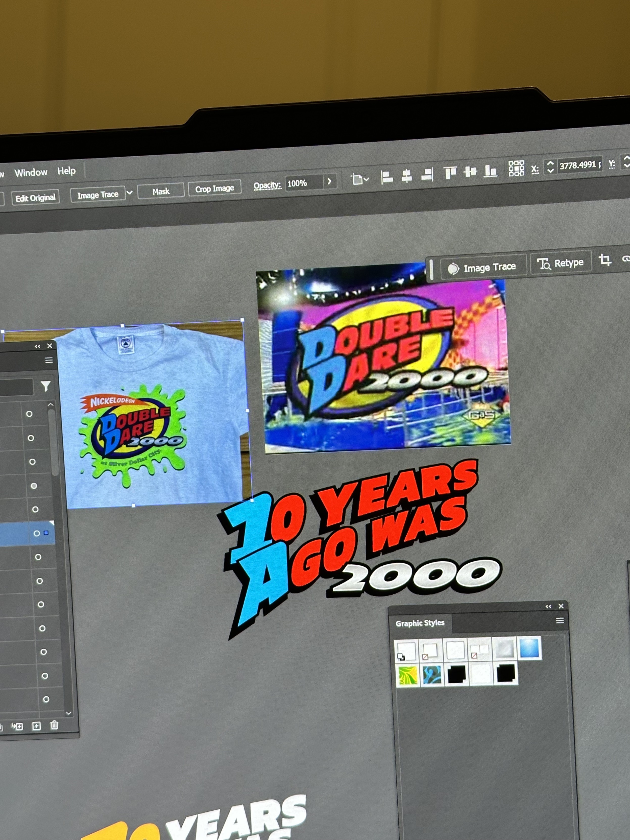The height and width of the screenshot is (840, 630).
Task: Open the Help menu
Action: (66, 171)
